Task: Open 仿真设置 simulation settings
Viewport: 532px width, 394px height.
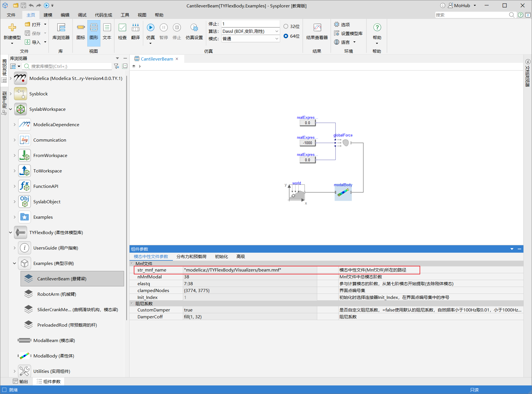Action: pos(194,31)
